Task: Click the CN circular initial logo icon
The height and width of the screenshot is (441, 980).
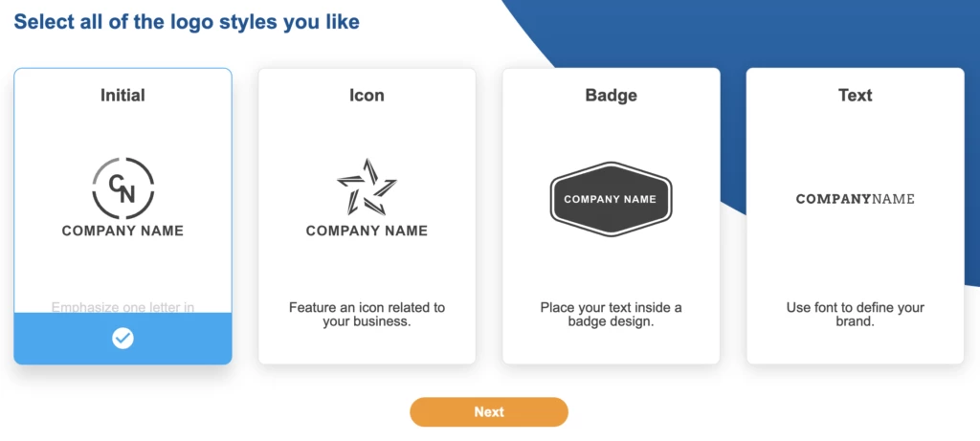Action: coord(122,187)
